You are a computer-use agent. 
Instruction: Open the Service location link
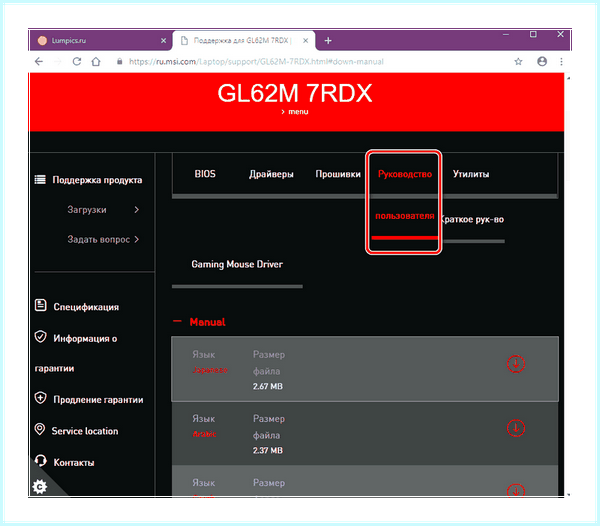(x=85, y=431)
